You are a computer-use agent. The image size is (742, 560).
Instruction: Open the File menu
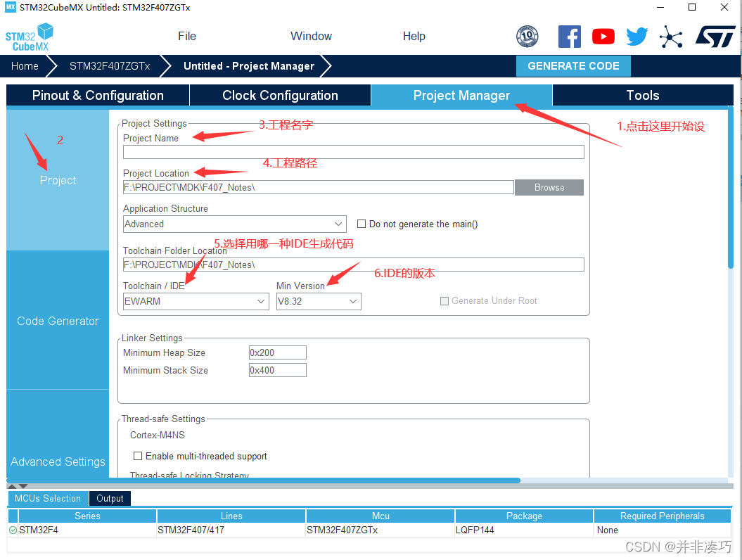tap(187, 36)
